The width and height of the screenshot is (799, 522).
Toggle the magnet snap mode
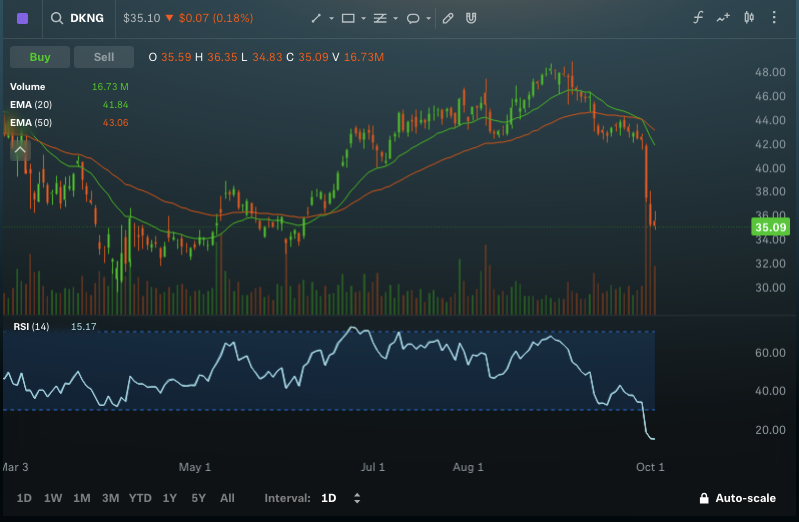471,18
